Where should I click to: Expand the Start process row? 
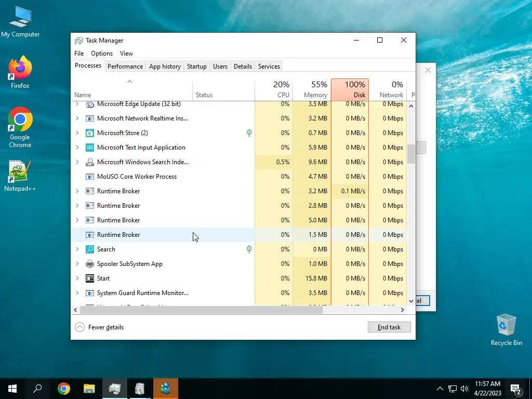[x=77, y=278]
